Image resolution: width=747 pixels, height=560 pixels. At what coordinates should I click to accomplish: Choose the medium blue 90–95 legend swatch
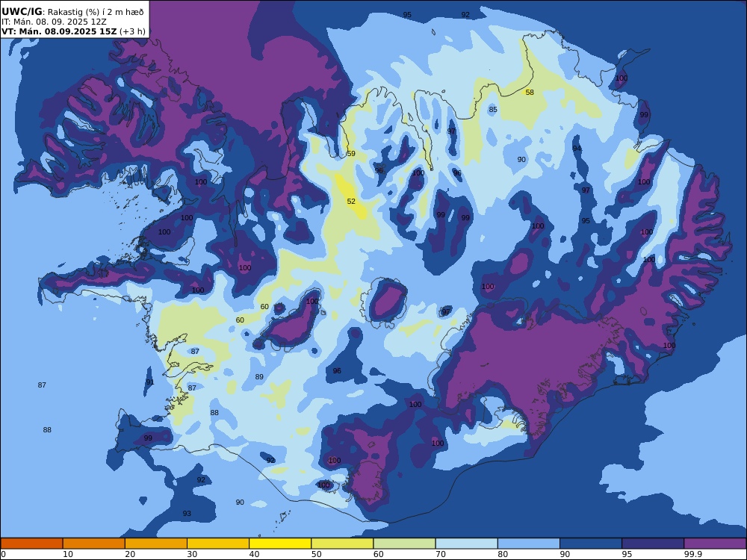[x=591, y=544]
